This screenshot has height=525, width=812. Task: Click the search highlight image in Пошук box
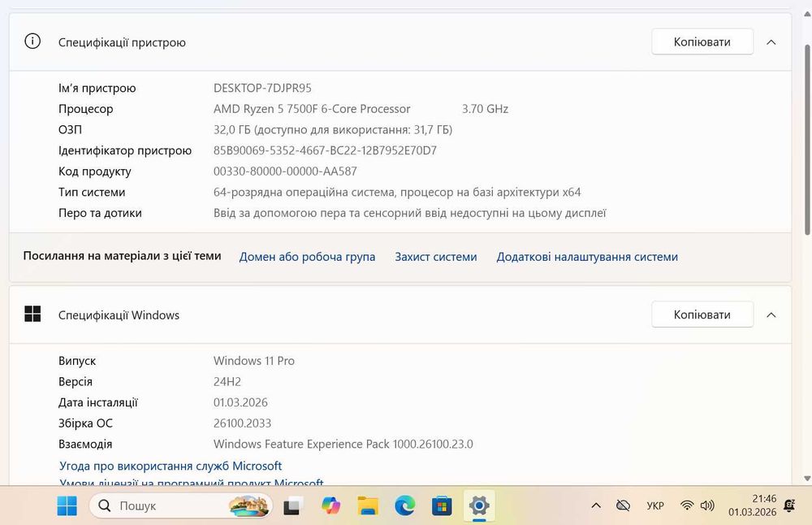248,505
